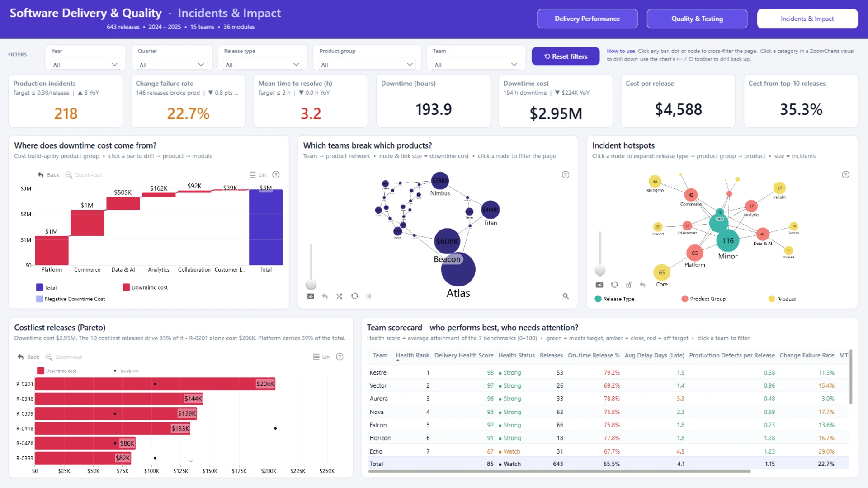Click the R-0348 bar in Pareto chart
The height and width of the screenshot is (488, 868).
pyautogui.click(x=119, y=399)
